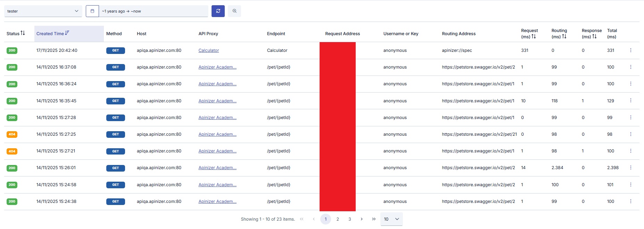
Task: Go to page 2
Action: [338, 219]
